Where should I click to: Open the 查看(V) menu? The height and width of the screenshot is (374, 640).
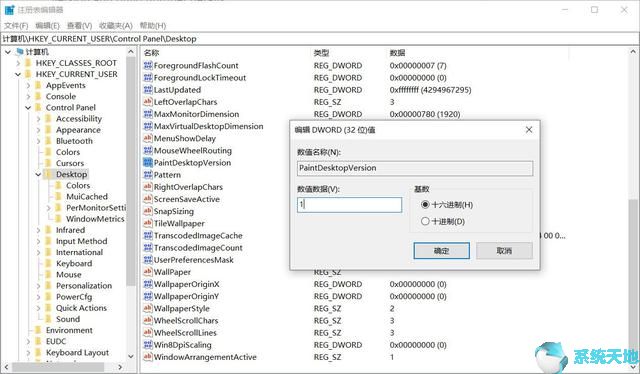pyautogui.click(x=79, y=26)
